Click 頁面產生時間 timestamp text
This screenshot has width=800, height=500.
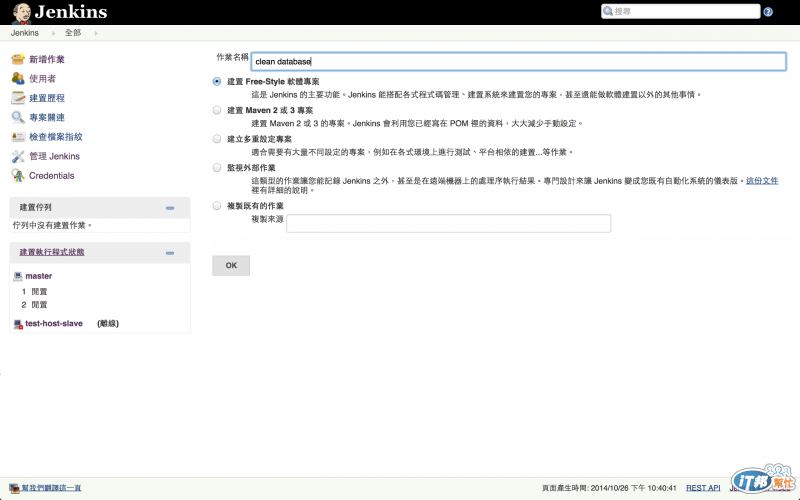click(609, 488)
